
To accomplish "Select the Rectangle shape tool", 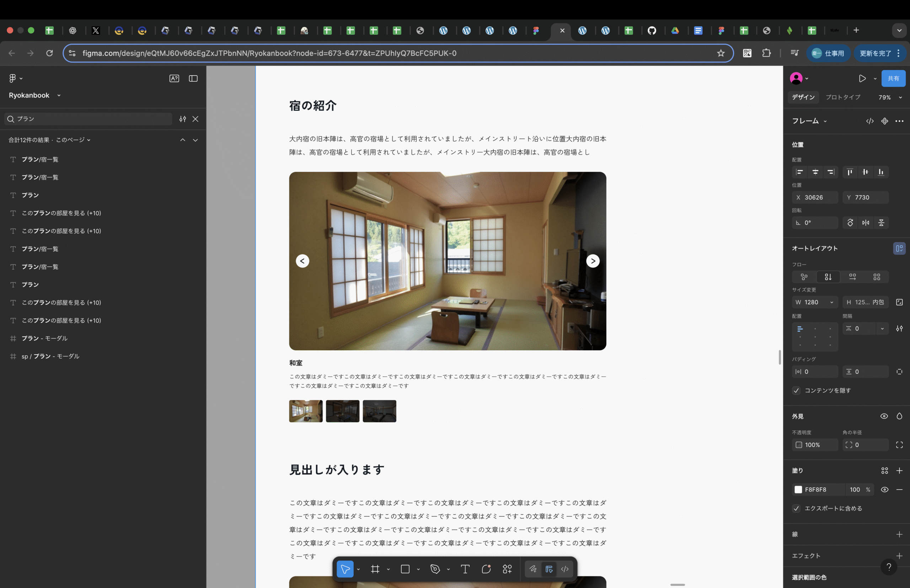I will coord(405,569).
